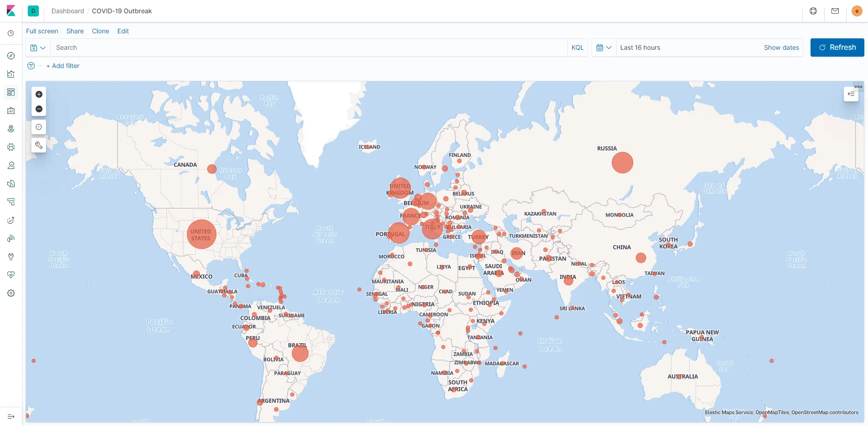The height and width of the screenshot is (426, 868).
Task: Open Discover from the compass sidebar icon
Action: coord(11,56)
